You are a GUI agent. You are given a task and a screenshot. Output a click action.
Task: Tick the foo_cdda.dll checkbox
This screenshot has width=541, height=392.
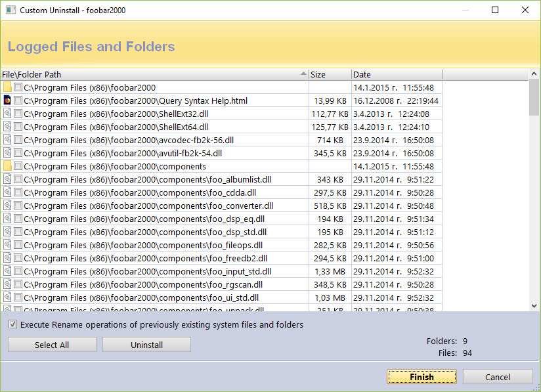pyautogui.click(x=18, y=192)
